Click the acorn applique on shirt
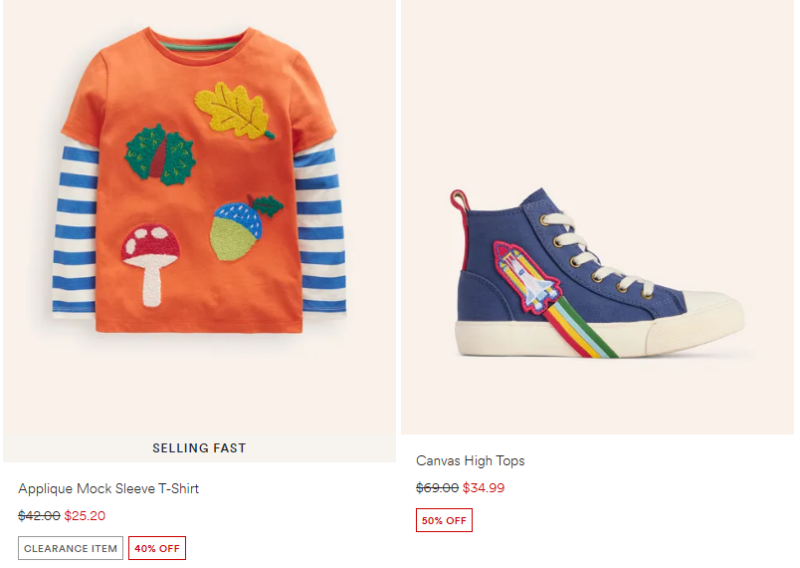Screen dimensions: 800x568 (x=244, y=228)
